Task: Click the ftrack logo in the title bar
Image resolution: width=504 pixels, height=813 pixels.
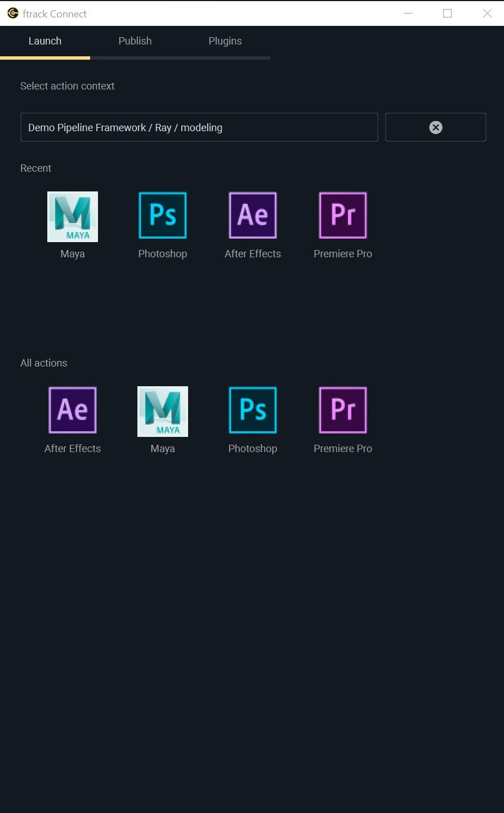Action: 12,14
